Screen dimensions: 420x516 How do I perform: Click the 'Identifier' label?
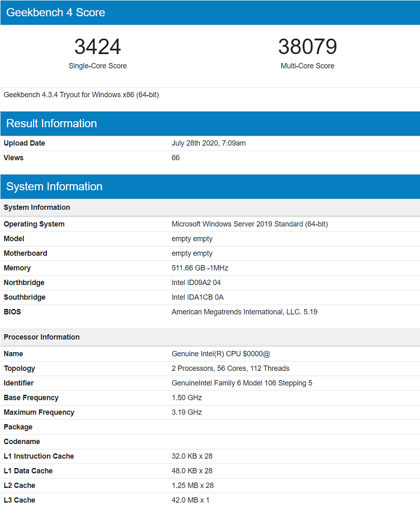tap(19, 383)
